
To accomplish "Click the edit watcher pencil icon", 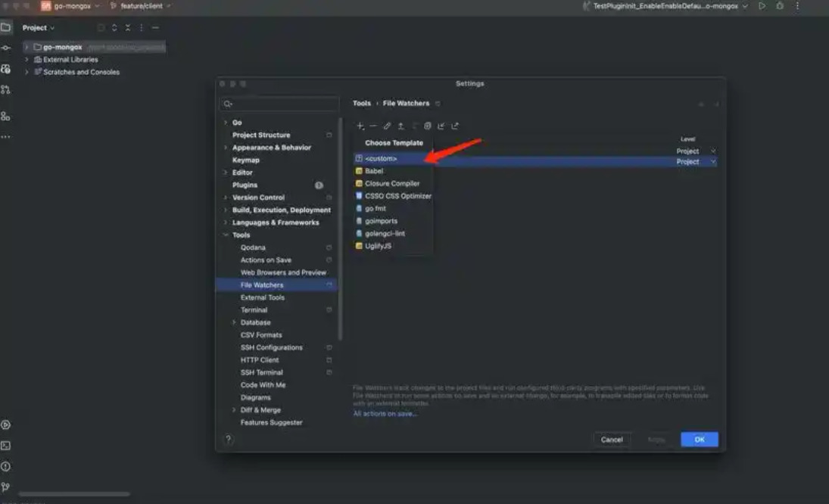I will pos(387,126).
